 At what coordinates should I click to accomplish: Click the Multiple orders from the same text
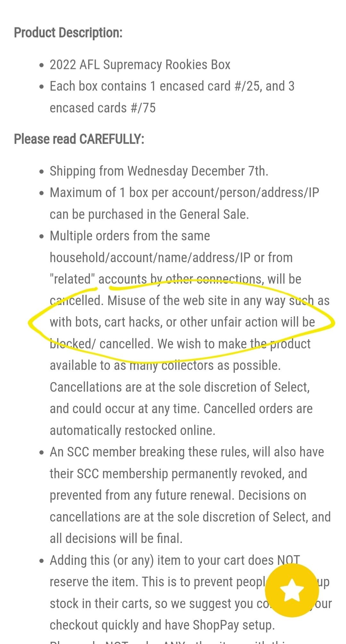point(130,236)
